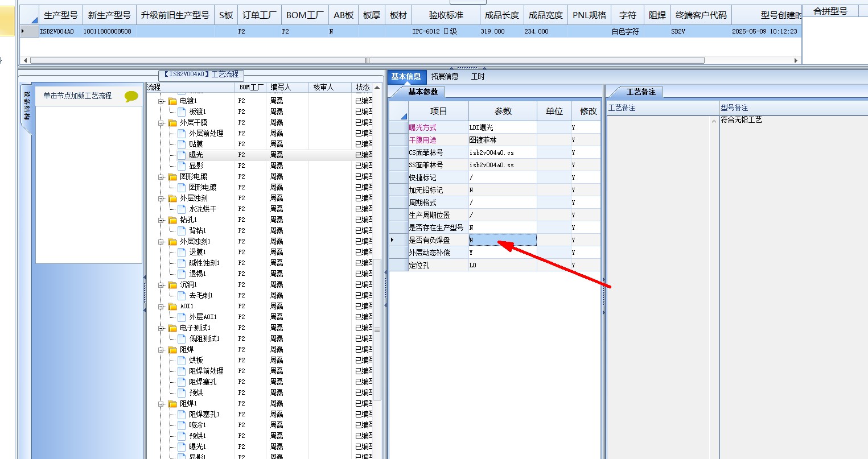Viewport: 868px width, 459px height.
Task: Click the horizontal scrollbar of the top grid
Action: point(367,60)
